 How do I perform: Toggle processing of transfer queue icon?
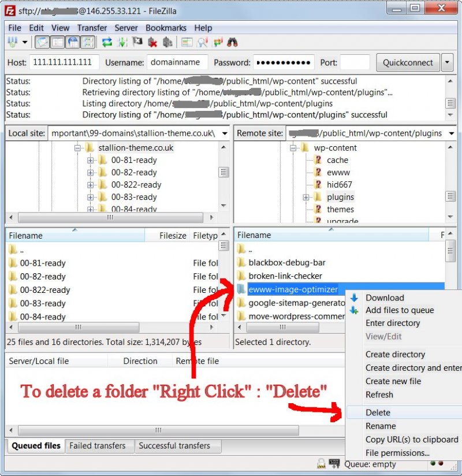pos(122,42)
